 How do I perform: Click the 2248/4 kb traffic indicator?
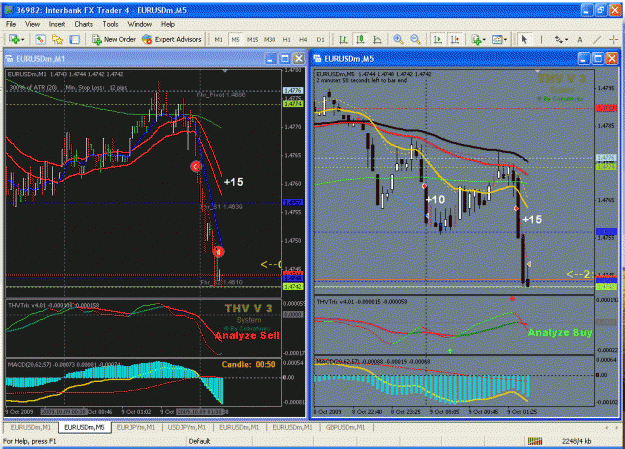[x=576, y=441]
